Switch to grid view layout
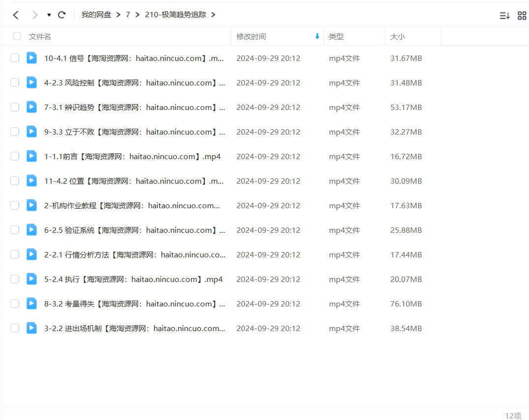 click(x=522, y=16)
